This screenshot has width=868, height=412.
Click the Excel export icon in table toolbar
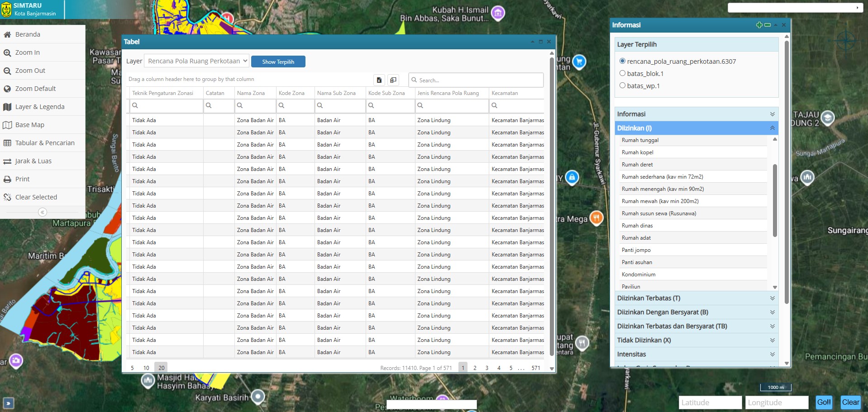click(x=379, y=80)
